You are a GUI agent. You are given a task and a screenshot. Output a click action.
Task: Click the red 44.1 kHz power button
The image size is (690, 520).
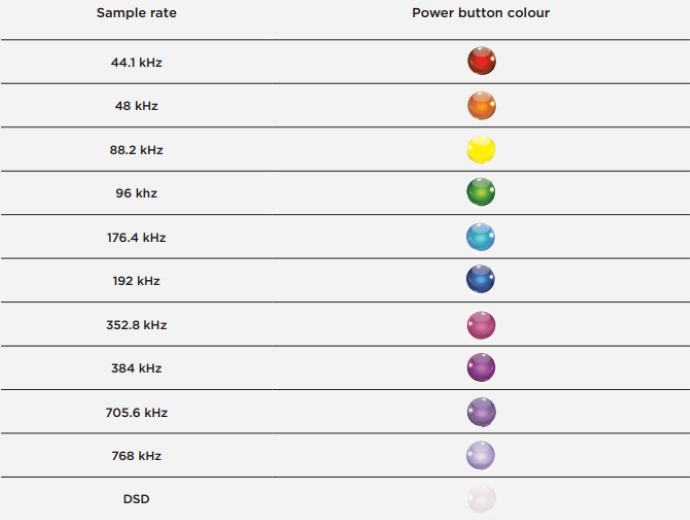[481, 62]
